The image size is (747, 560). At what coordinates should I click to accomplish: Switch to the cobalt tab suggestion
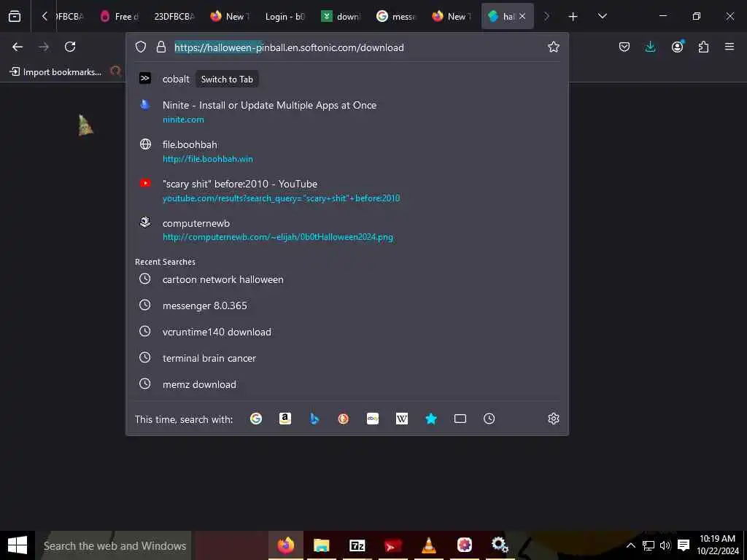click(x=347, y=79)
